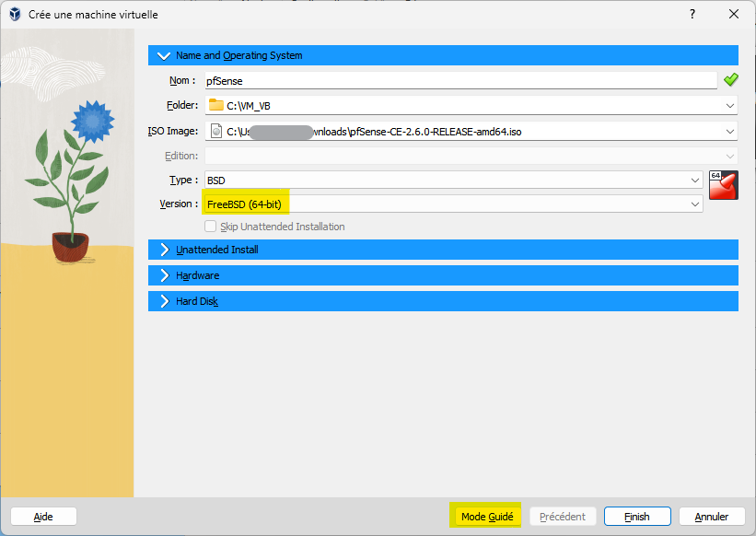Screen dimensions: 756x536
Task: Switch to Mode Guidé
Action: [487, 517]
